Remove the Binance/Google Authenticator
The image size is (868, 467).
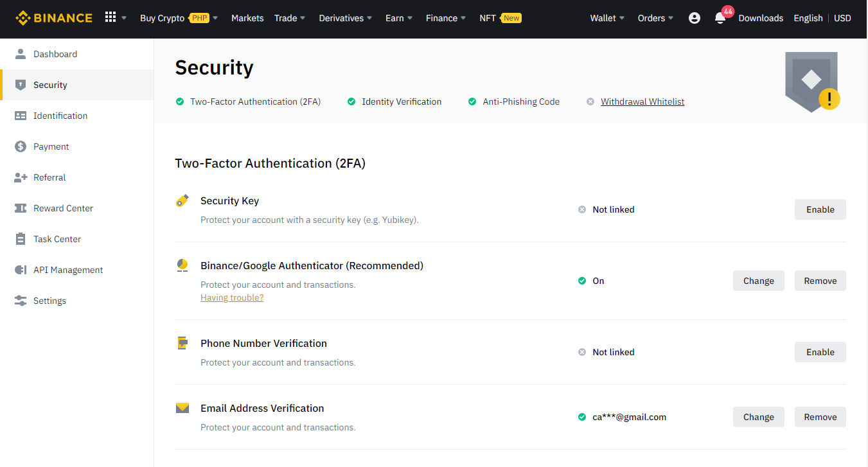(820, 281)
